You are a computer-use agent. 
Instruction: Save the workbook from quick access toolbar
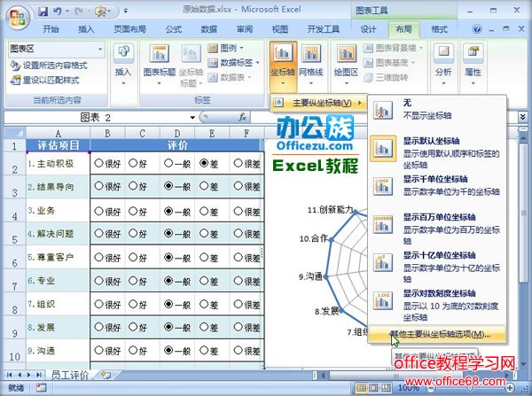43,12
